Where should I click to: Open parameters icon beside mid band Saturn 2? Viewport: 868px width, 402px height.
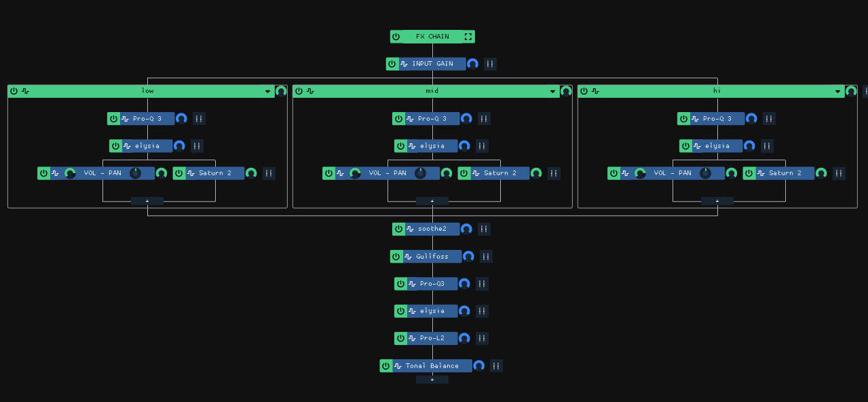click(554, 173)
